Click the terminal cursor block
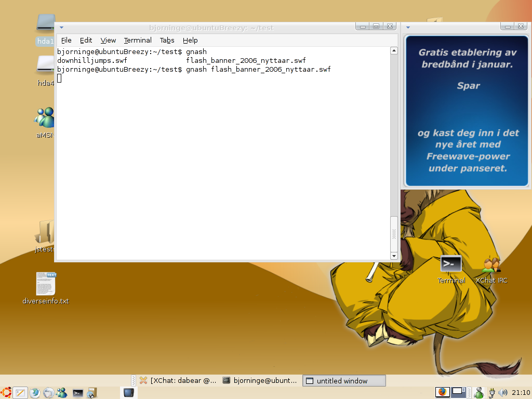Image resolution: width=532 pixels, height=399 pixels. coord(59,78)
